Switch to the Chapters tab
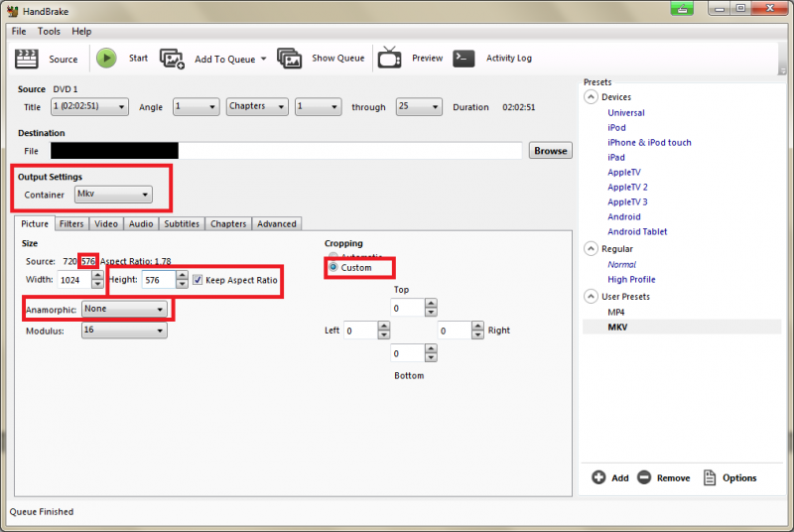 pyautogui.click(x=228, y=223)
